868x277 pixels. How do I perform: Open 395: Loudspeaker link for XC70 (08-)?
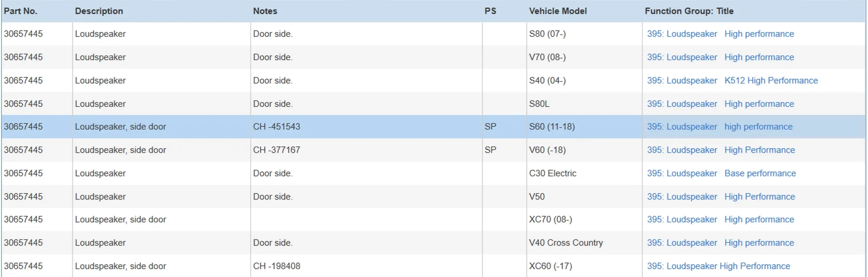point(682,219)
